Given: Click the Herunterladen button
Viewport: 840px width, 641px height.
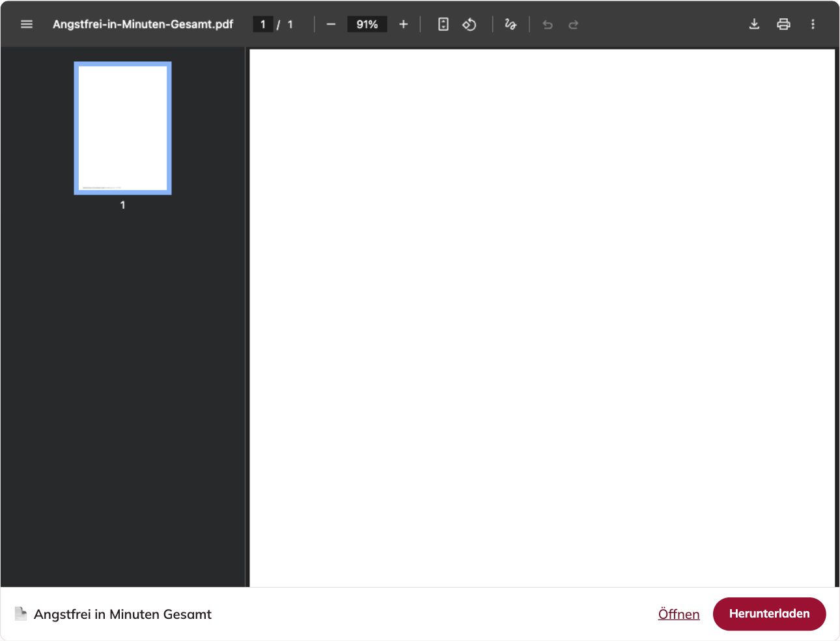Looking at the screenshot, I should point(769,614).
